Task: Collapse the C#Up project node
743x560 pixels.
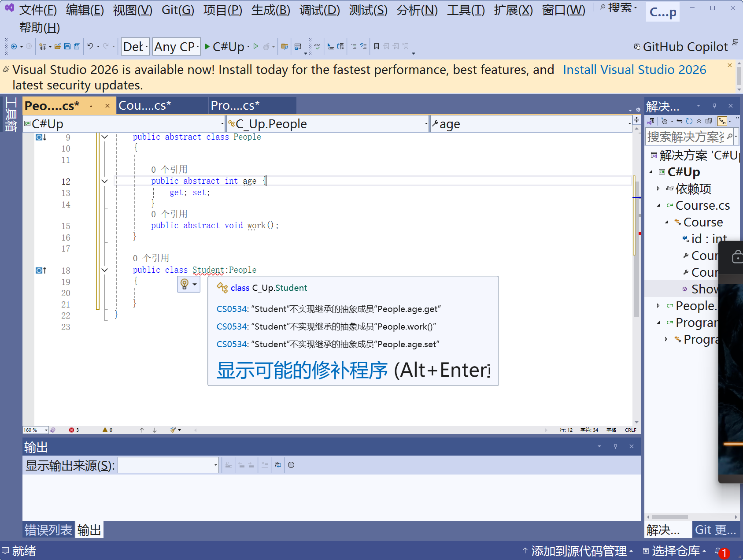Action: click(651, 172)
